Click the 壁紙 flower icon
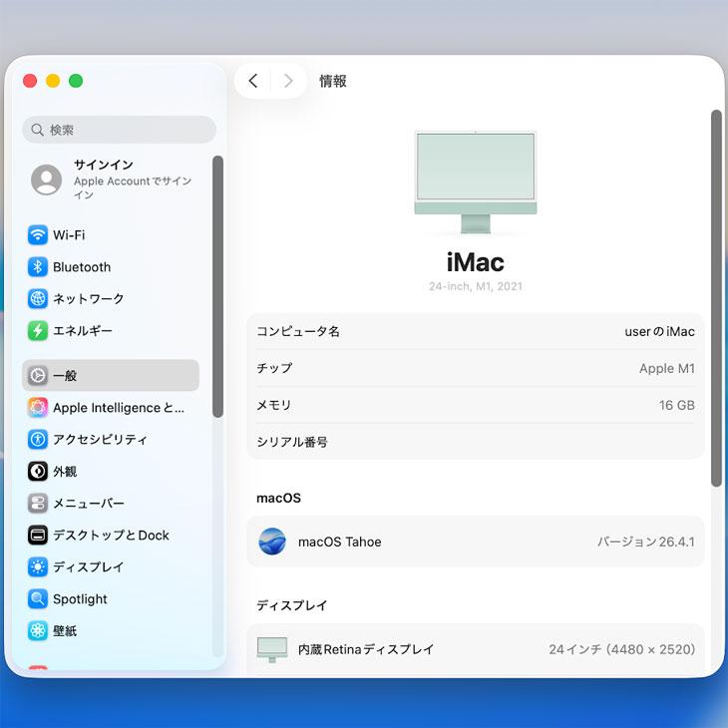This screenshot has width=728, height=728. pyautogui.click(x=38, y=631)
